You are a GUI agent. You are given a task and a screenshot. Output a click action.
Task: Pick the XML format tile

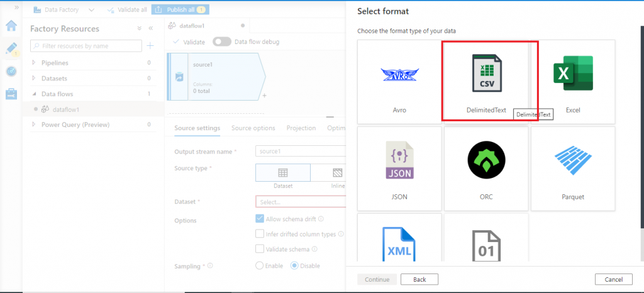tap(399, 237)
